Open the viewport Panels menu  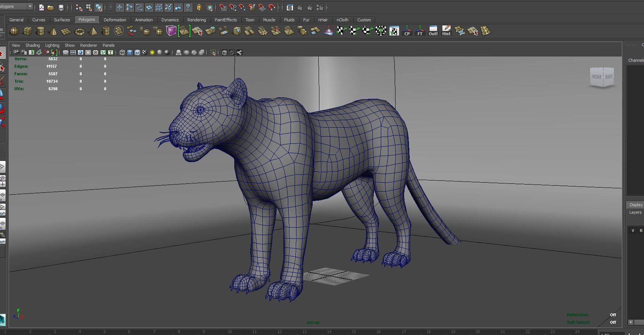tap(108, 45)
